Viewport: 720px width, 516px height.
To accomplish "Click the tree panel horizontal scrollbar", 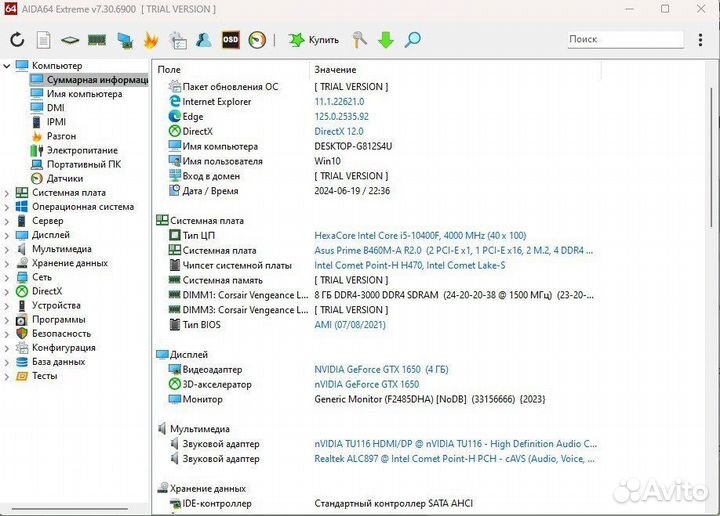I will pos(69,509).
